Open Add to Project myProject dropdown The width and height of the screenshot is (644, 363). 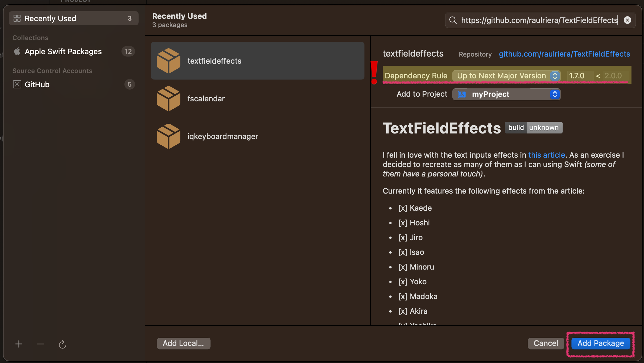[x=507, y=94]
